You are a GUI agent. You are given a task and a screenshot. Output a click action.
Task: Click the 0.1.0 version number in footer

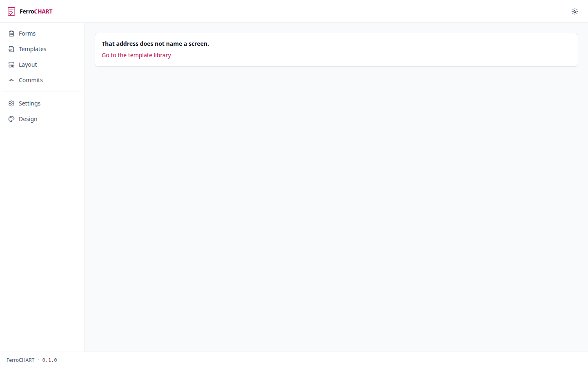point(49,360)
